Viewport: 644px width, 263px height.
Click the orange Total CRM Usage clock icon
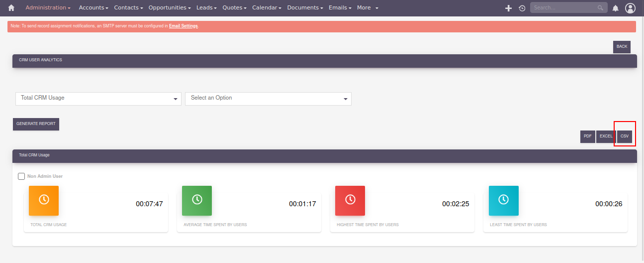click(x=44, y=200)
